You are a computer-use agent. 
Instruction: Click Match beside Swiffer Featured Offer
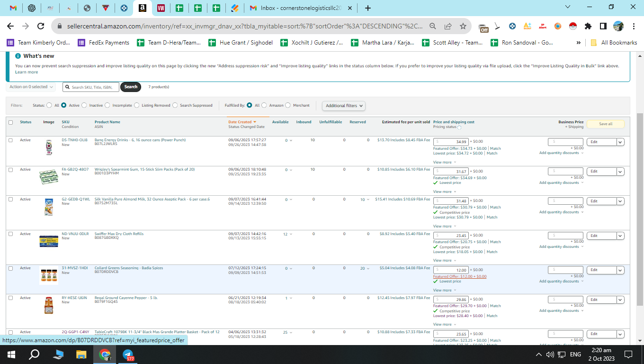pos(495,242)
